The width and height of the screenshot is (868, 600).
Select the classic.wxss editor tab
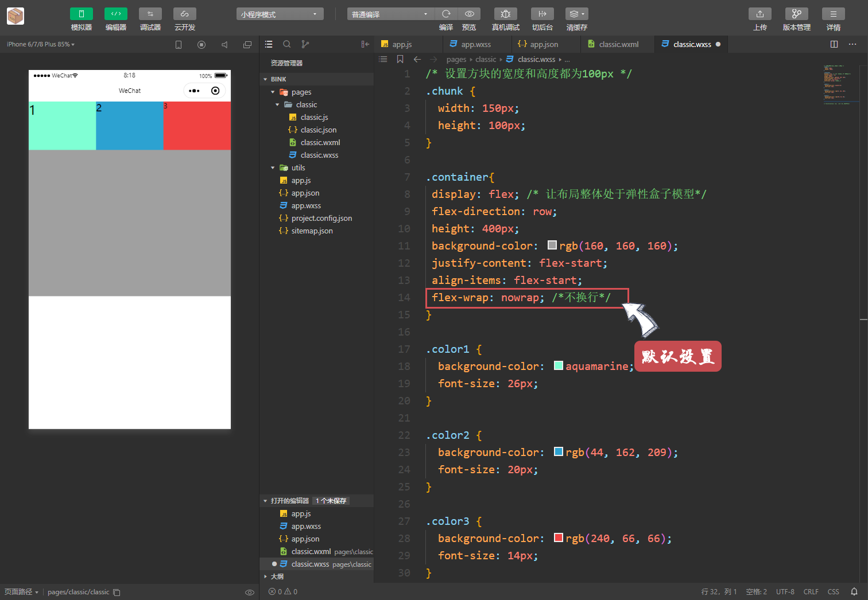(692, 44)
